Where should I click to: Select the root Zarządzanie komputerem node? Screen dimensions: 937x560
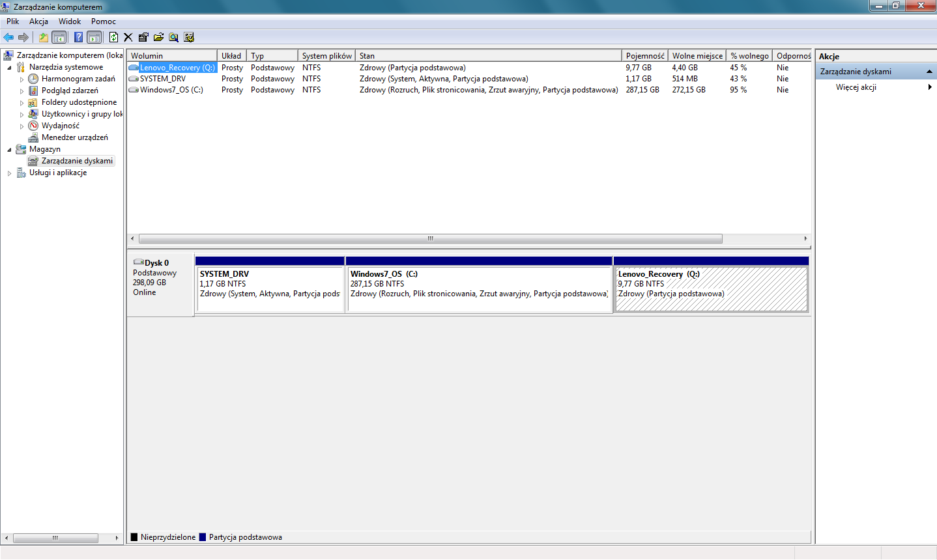click(x=70, y=55)
